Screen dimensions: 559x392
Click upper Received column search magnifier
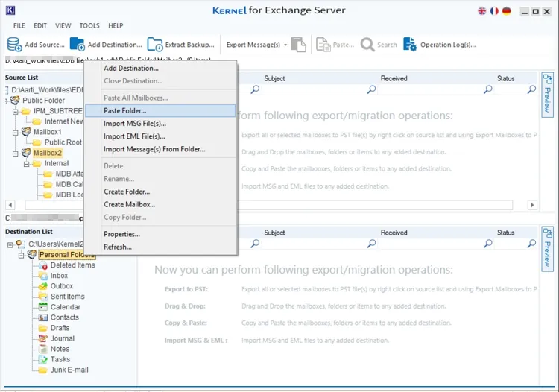[x=488, y=89]
